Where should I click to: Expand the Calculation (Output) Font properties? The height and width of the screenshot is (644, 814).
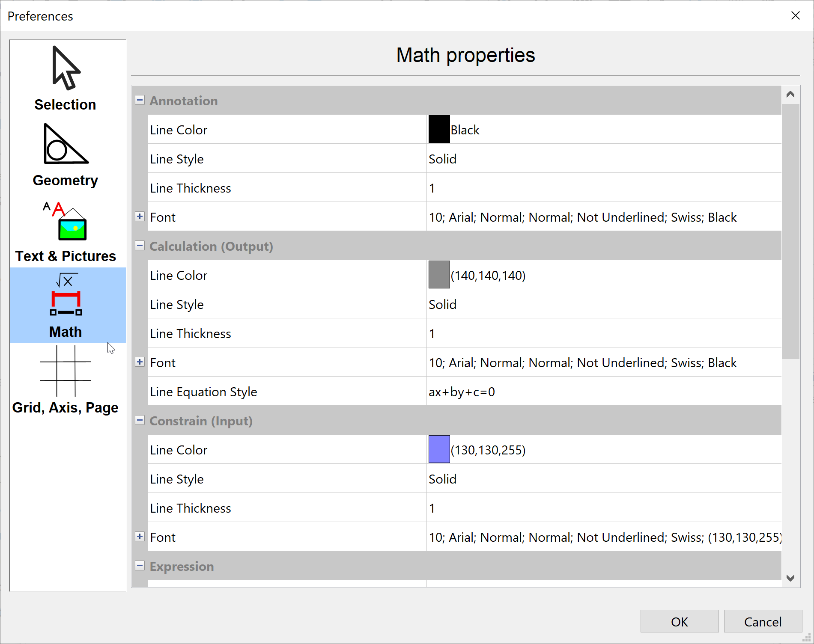click(140, 362)
